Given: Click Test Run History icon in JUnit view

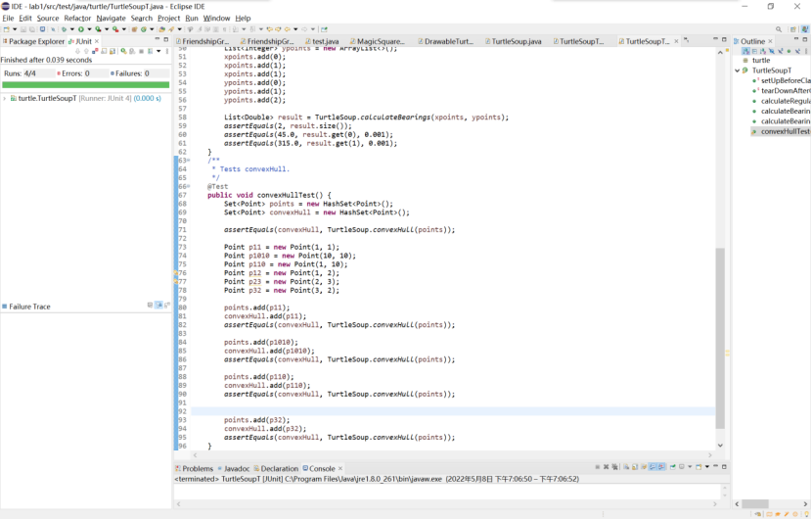Looking at the screenshot, I should (150, 51).
